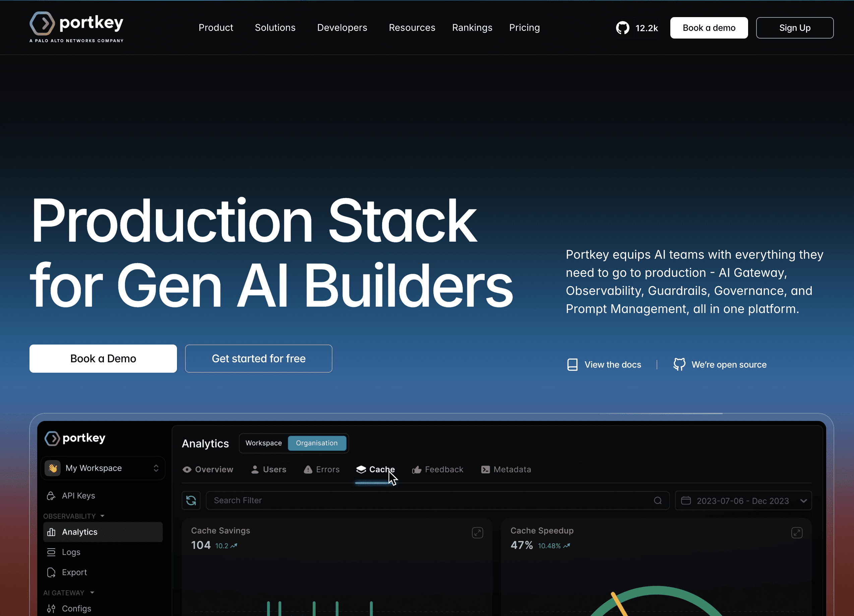Click the 10.2 trend indicator
Screen dimensions: 854x616
pyautogui.click(x=226, y=546)
